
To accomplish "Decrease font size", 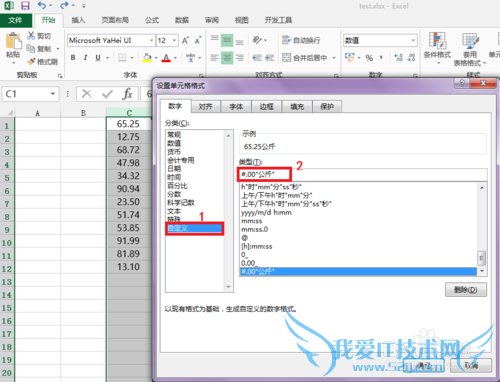I will coord(198,41).
